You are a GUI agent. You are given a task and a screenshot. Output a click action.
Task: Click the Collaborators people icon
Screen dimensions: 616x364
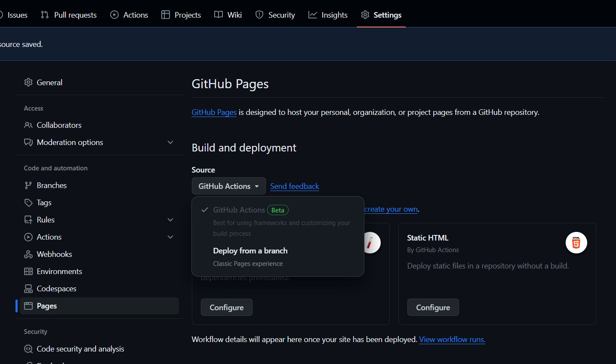[x=28, y=125]
